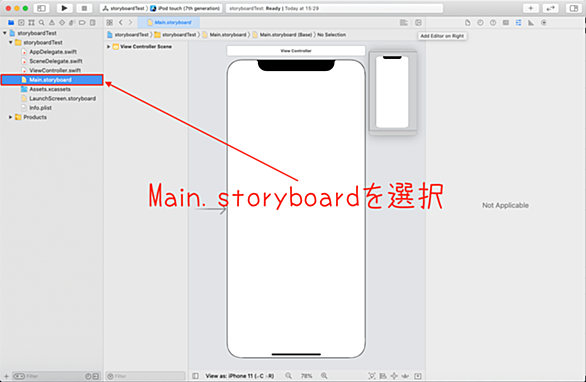Stop the running scheme
The image size is (586, 382).
[84, 8]
